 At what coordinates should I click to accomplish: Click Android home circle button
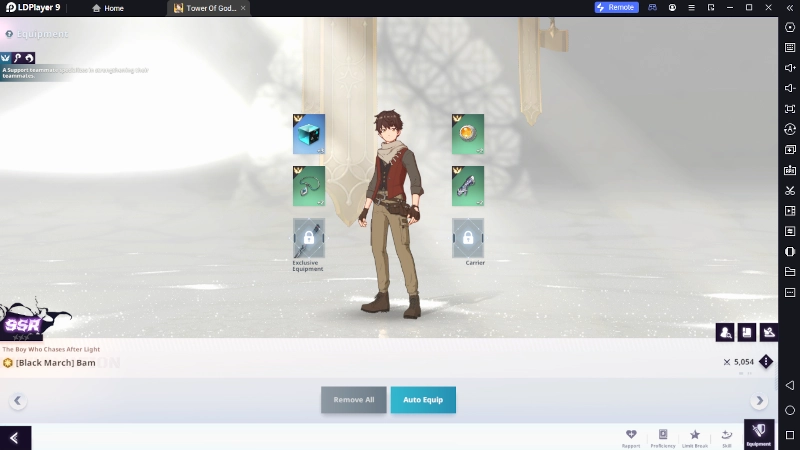[x=790, y=410]
